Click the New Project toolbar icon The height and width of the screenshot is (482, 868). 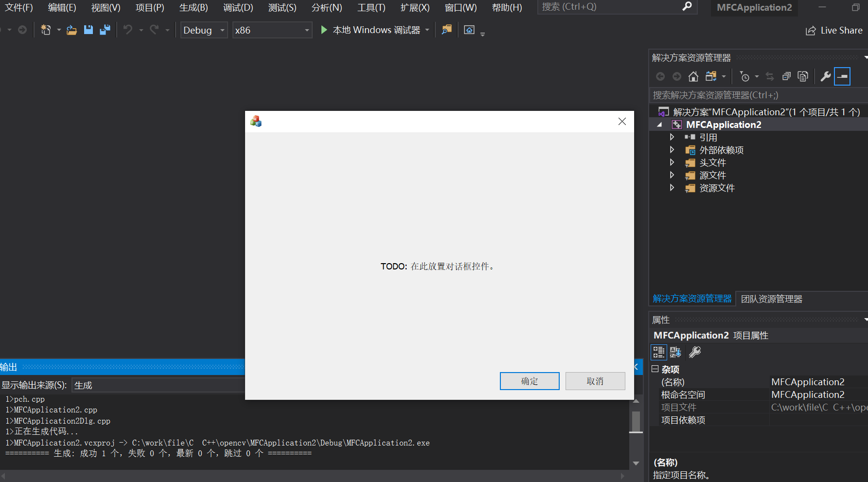click(x=46, y=30)
